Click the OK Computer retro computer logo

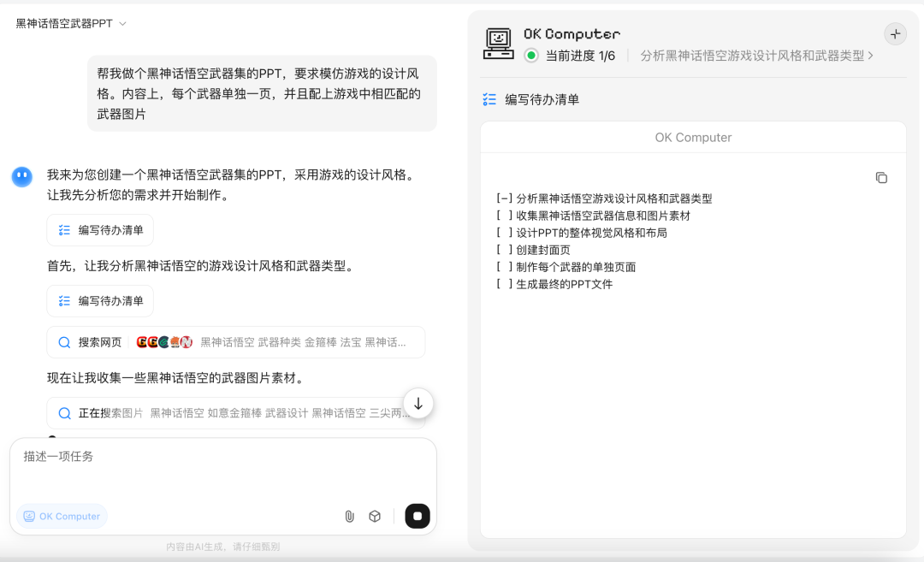499,44
